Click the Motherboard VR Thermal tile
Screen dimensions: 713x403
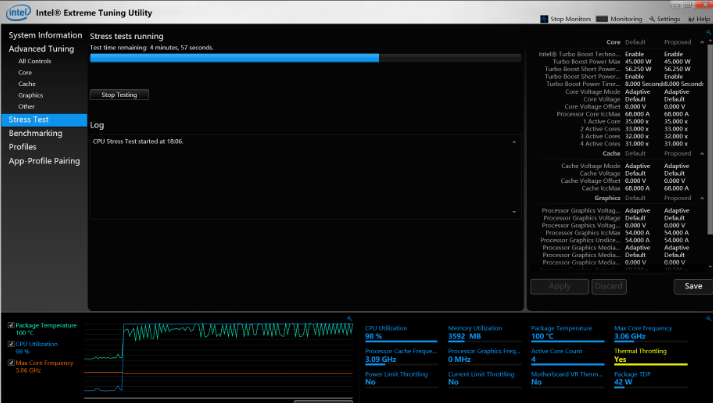pyautogui.click(x=567, y=379)
